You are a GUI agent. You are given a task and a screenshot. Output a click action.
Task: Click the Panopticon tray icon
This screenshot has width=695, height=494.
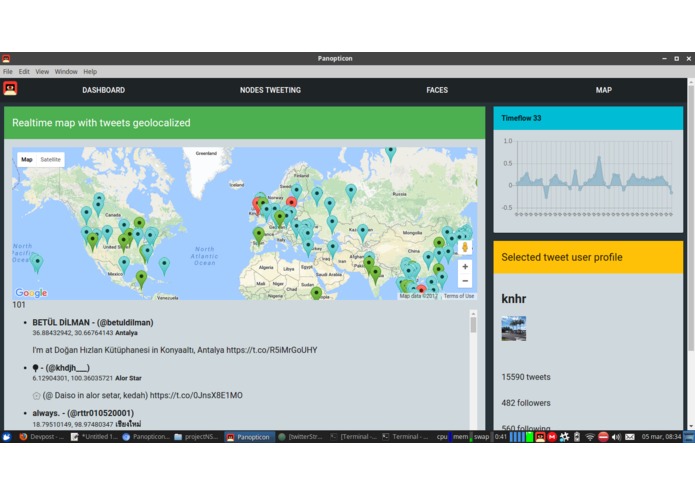540,437
